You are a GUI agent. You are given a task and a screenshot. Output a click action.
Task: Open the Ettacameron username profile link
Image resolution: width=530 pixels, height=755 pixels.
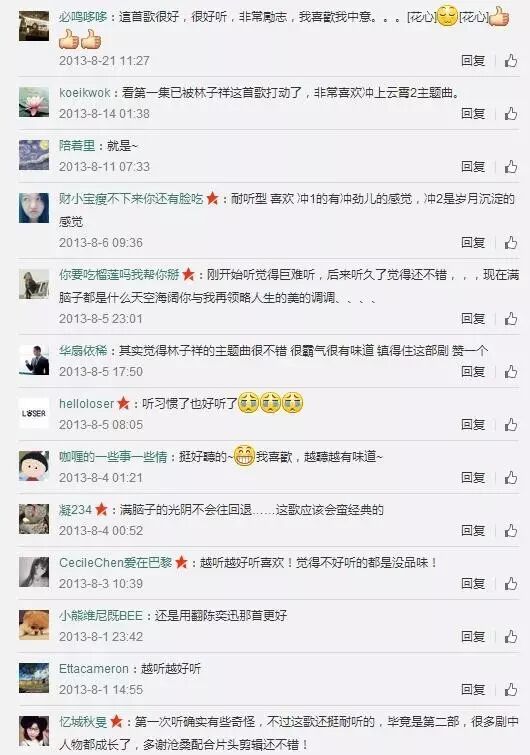pos(93,668)
